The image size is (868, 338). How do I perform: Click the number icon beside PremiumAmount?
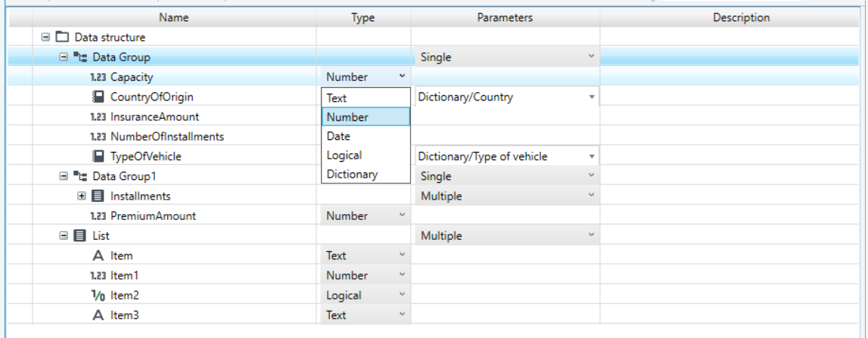[x=98, y=216]
